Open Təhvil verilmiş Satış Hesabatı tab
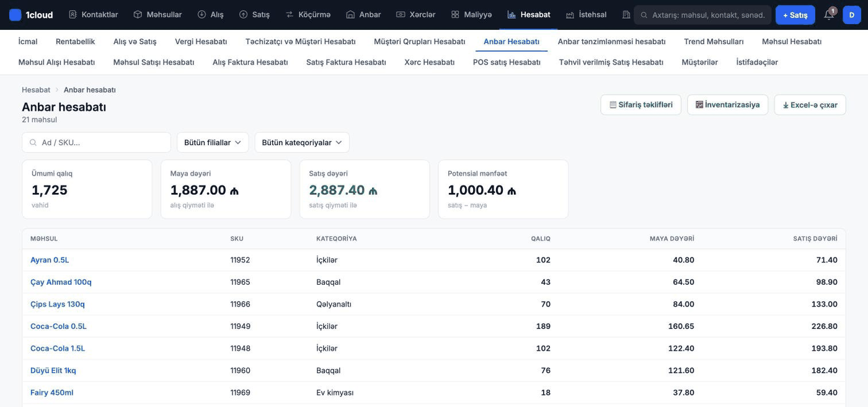Screen dimensions: 868x407 [x=611, y=62]
